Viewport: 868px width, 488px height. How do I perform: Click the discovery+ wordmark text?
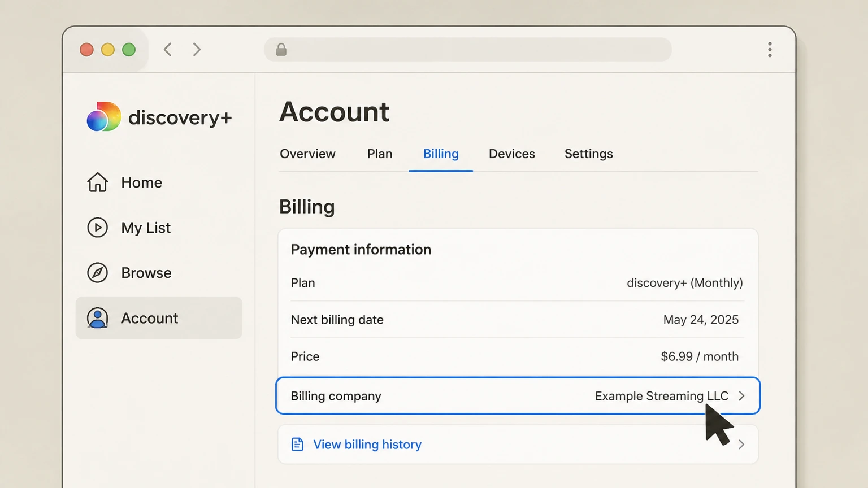[x=180, y=117]
